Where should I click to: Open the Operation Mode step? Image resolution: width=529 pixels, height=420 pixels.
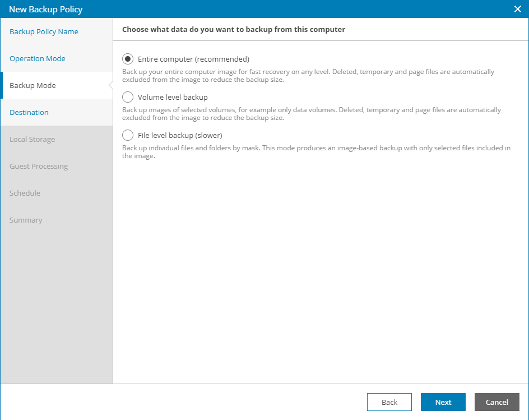38,58
